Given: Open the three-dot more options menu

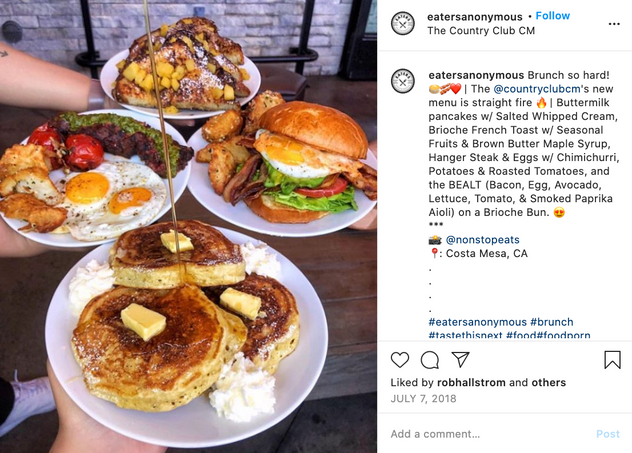Looking at the screenshot, I should [x=614, y=24].
